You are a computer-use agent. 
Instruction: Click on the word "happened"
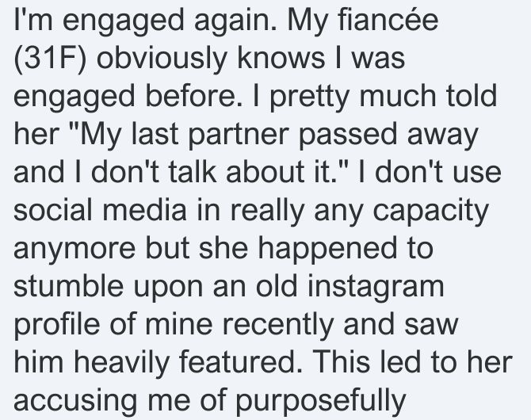coord(323,250)
